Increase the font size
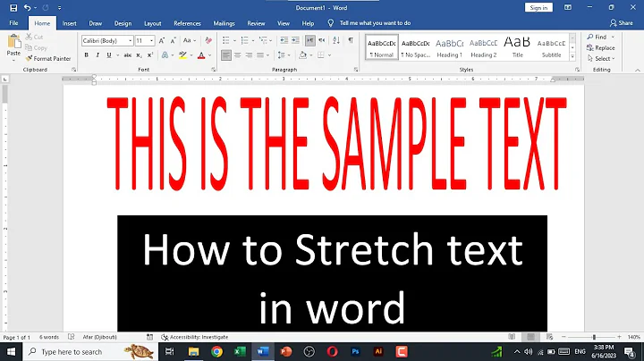This screenshot has height=361, width=644. 162,40
